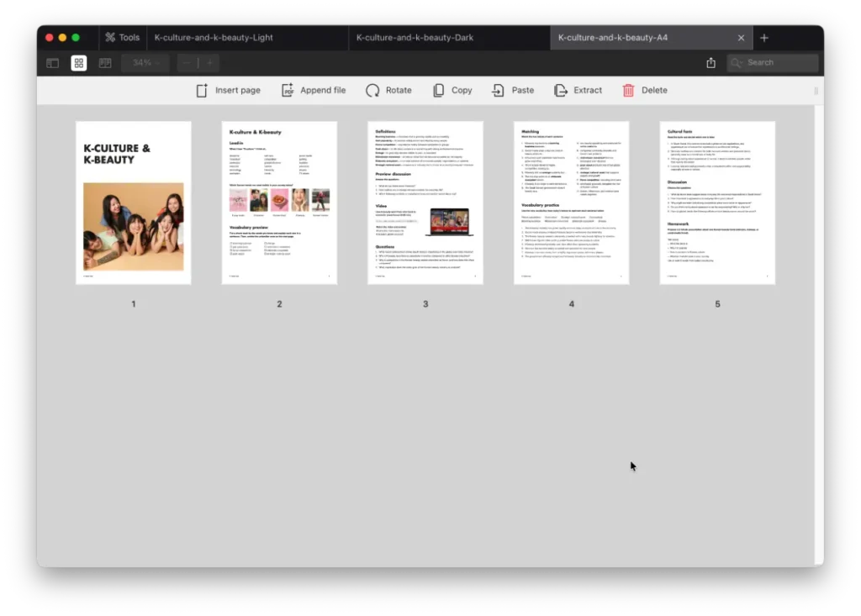Open the 34% zoom level dropdown

145,63
